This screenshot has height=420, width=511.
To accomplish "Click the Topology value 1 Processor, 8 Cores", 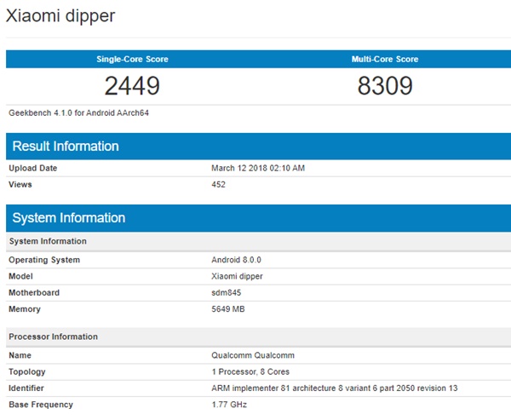I will [x=250, y=371].
